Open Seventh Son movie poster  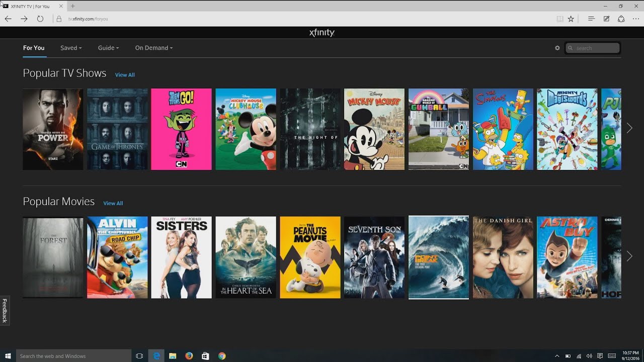pyautogui.click(x=374, y=257)
